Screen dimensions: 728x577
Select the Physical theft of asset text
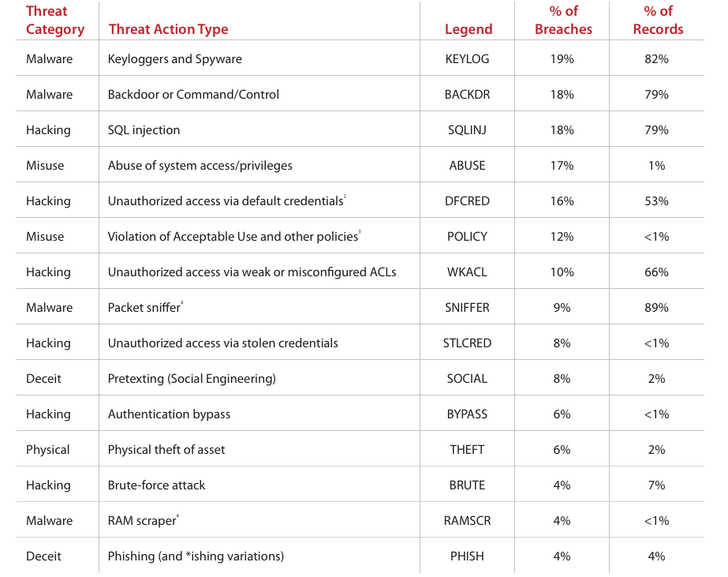[166, 450]
